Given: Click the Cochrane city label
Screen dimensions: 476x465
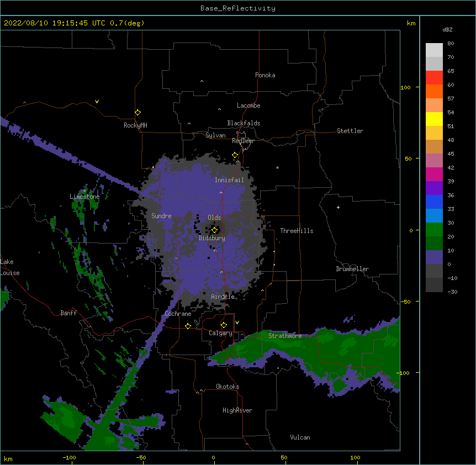Looking at the screenshot, I should (178, 314).
